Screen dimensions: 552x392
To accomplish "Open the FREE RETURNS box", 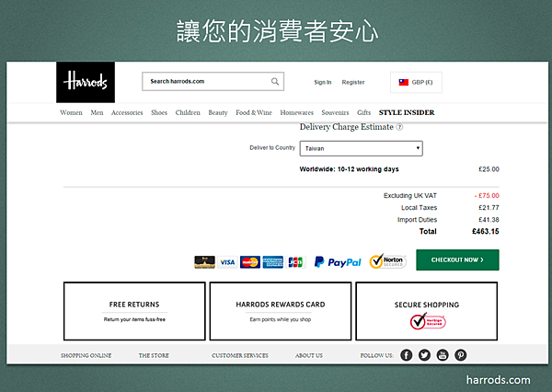I will pos(134,311).
